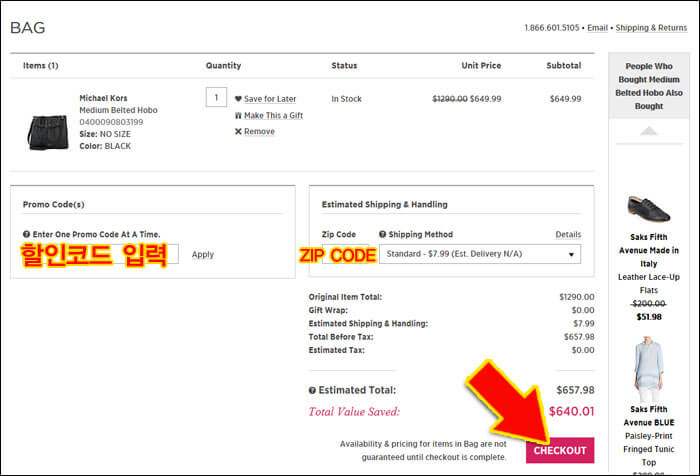Click the help icon beside Shipping Method
This screenshot has height=476, width=700.
382,234
